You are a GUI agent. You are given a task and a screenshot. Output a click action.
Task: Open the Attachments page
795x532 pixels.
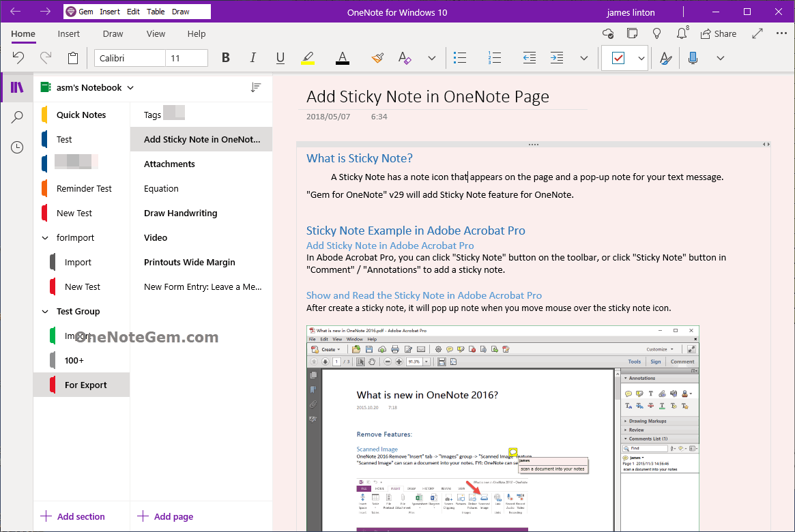point(201,164)
